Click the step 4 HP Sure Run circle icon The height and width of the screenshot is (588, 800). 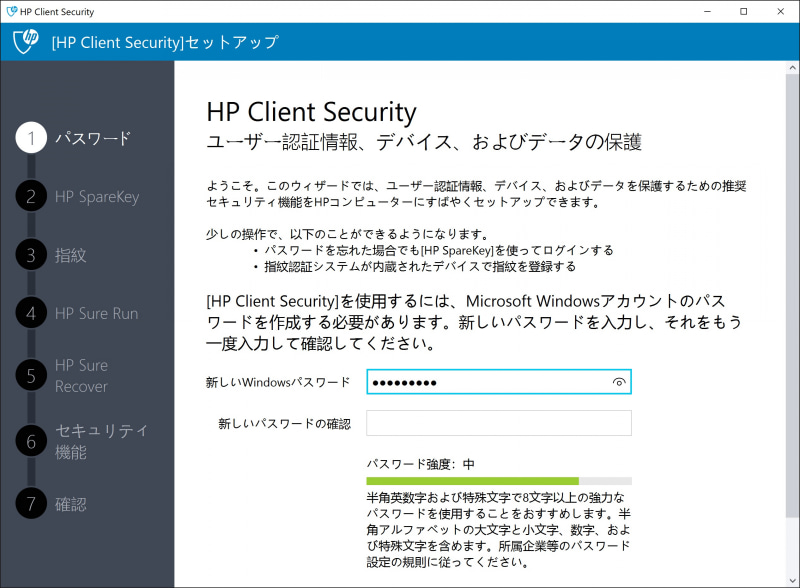[x=30, y=315]
